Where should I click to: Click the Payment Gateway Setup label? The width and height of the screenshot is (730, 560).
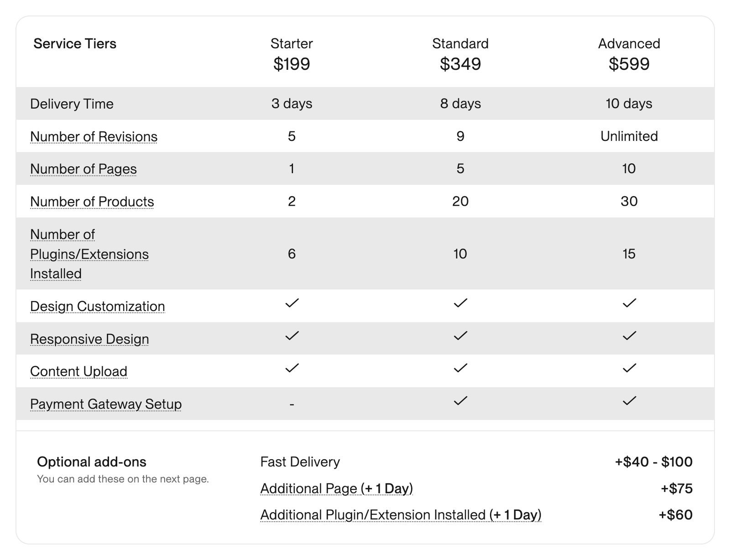(106, 404)
